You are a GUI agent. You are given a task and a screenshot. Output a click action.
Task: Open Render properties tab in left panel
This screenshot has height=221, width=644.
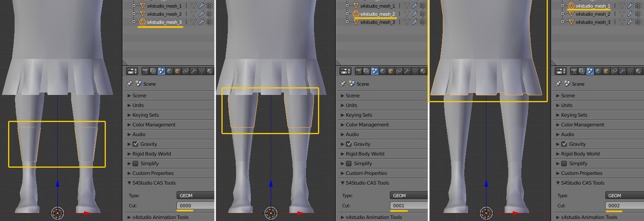tap(145, 71)
